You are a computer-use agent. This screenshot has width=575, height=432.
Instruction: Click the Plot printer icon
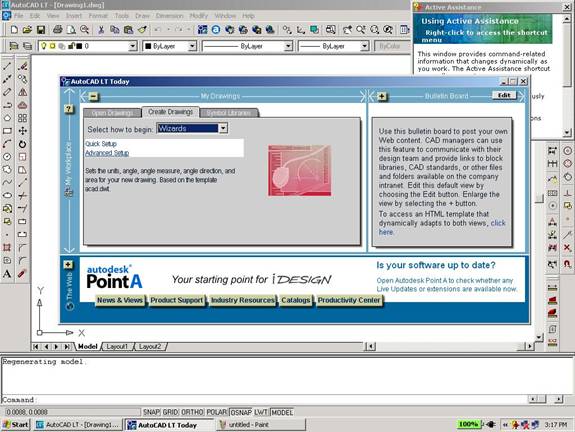(x=58, y=30)
